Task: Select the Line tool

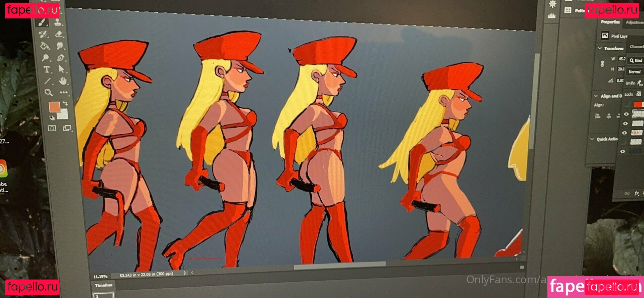Action: tap(47, 81)
